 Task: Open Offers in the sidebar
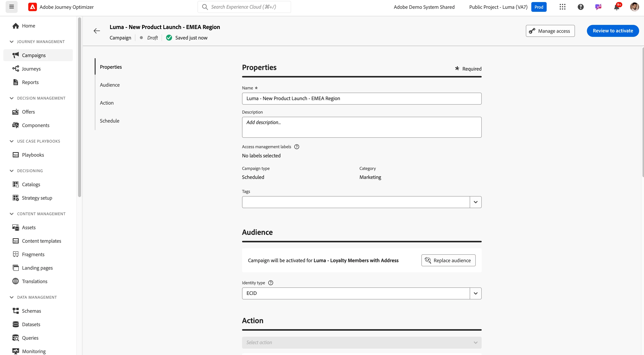[x=38, y=112]
